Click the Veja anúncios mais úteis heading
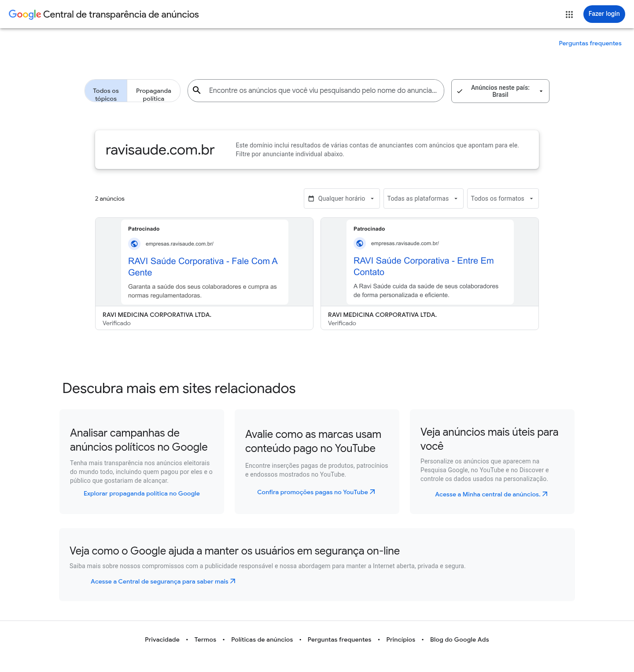Viewport: 634px width, 672px height. point(489,439)
